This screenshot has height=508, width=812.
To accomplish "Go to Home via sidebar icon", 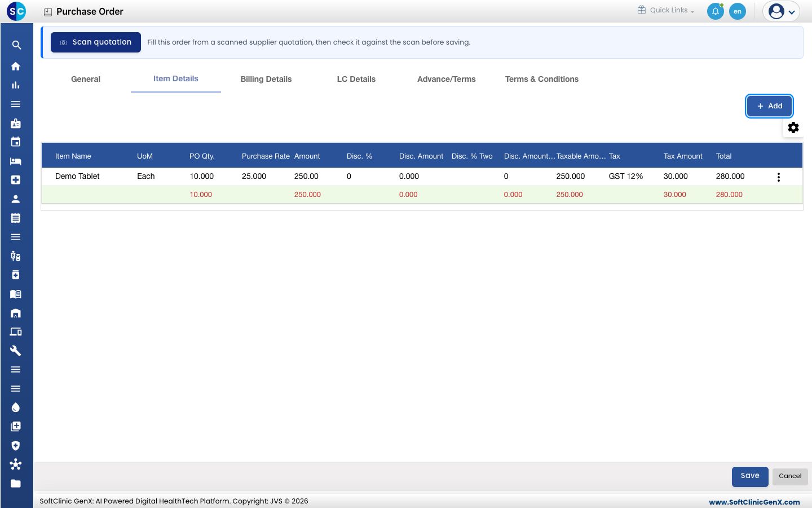I will pyautogui.click(x=16, y=66).
